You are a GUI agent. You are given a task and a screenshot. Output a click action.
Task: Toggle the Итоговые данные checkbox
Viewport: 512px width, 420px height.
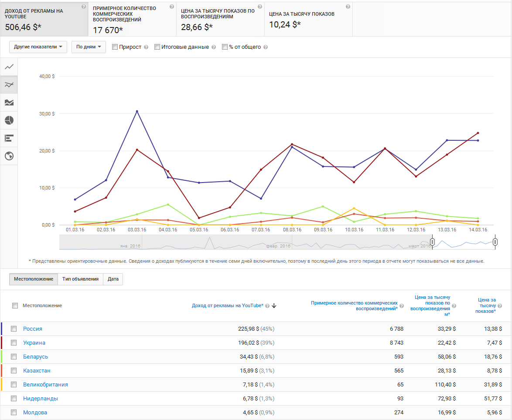click(x=157, y=47)
